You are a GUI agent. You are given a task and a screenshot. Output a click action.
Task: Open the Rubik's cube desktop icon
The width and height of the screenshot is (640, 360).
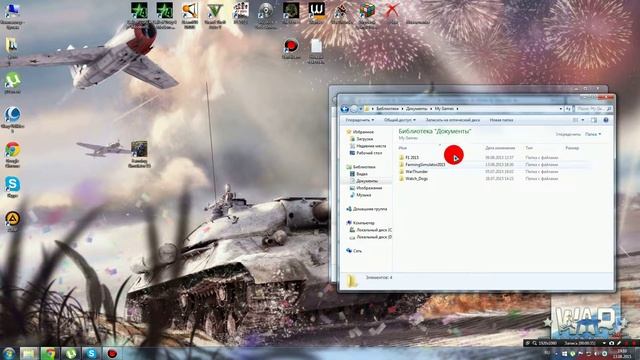pos(367,15)
